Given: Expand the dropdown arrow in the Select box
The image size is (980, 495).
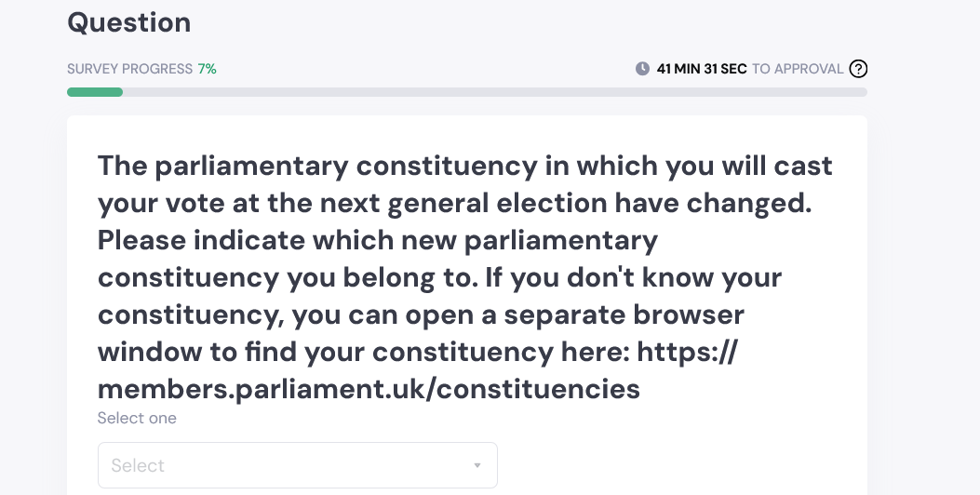Looking at the screenshot, I should (477, 465).
